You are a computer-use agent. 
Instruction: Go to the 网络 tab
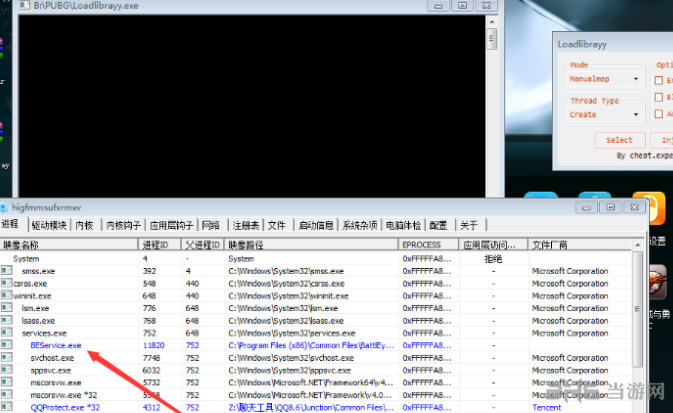[x=211, y=225]
